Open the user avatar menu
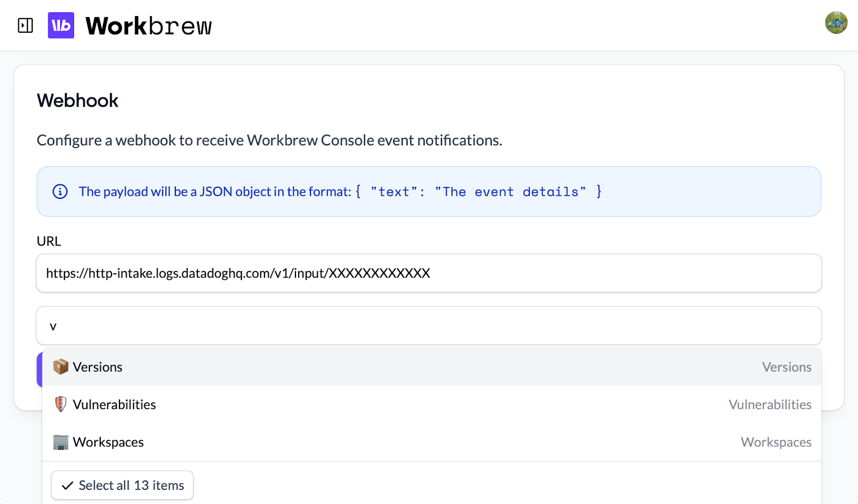This screenshot has width=858, height=504. tap(836, 23)
